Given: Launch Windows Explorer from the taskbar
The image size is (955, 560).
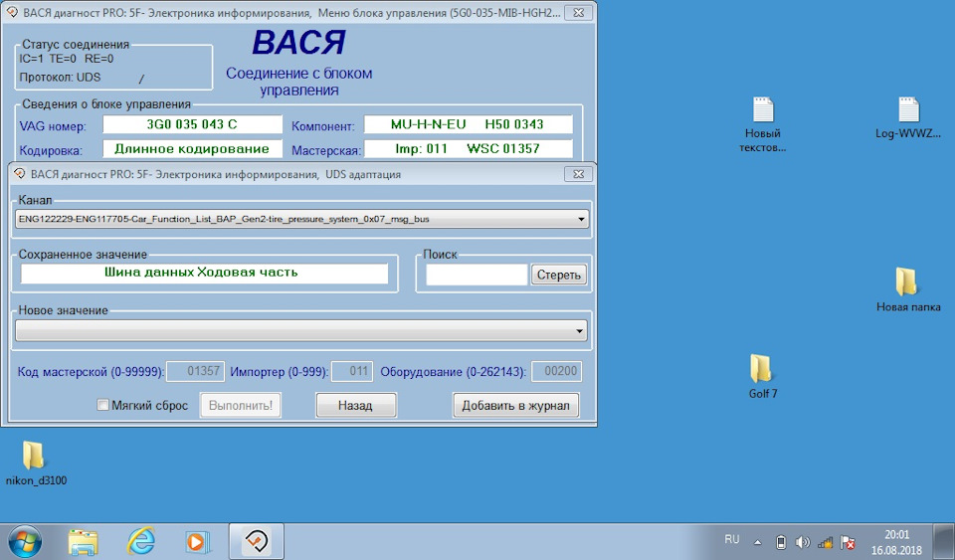Looking at the screenshot, I should tap(84, 541).
